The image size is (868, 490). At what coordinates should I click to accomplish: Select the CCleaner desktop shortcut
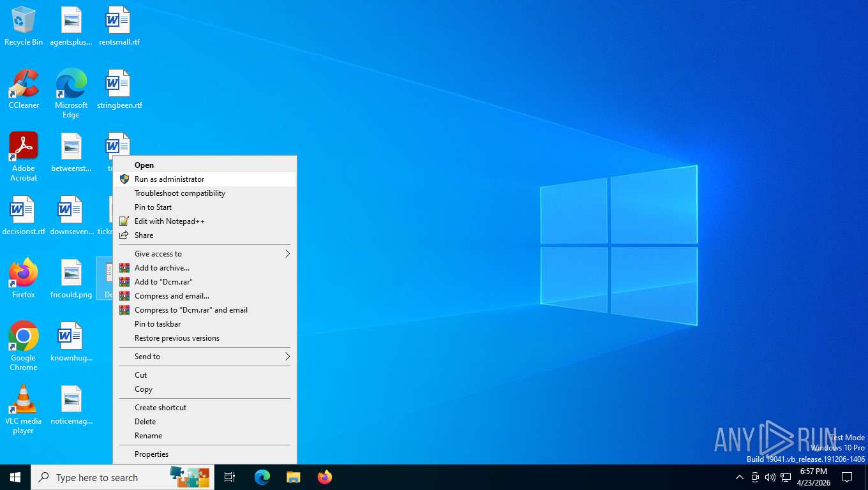coord(24,89)
